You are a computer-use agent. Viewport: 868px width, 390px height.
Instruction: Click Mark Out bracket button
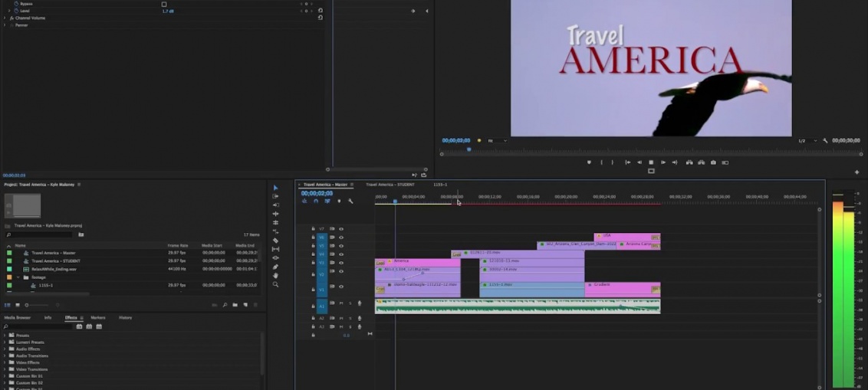(x=612, y=162)
